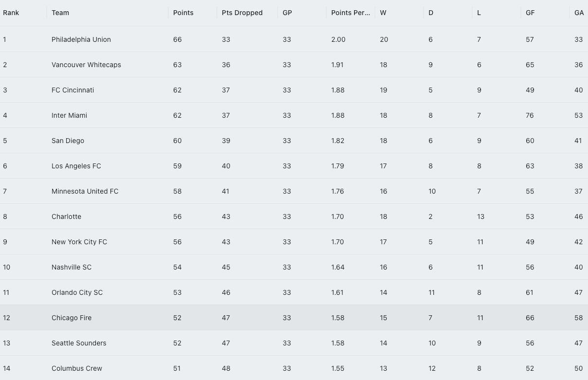Open the Vancouver Whitecaps row
The width and height of the screenshot is (588, 380).
click(x=86, y=65)
